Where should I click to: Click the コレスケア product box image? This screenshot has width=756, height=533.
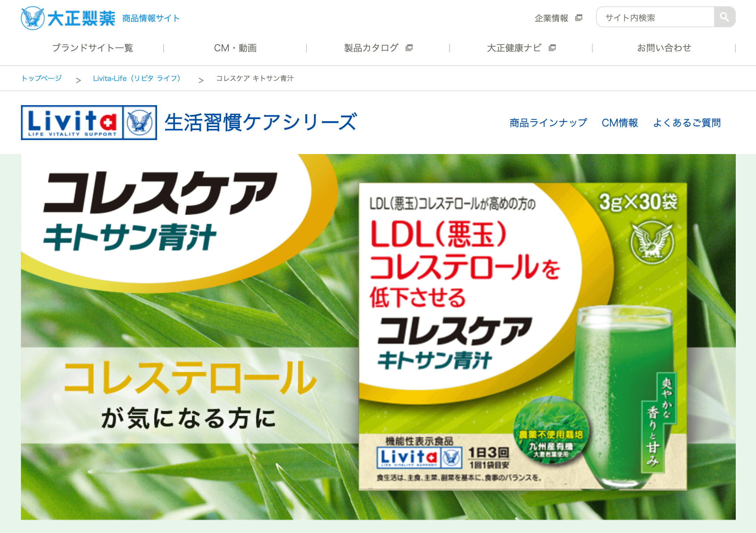523,337
